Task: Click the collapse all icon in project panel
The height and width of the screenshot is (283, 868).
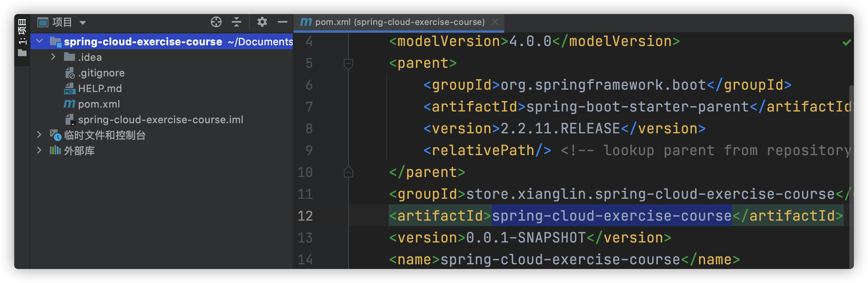Action: 237,22
